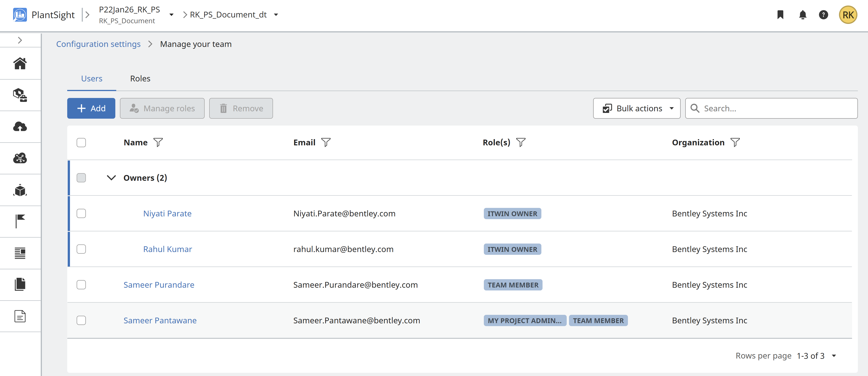The height and width of the screenshot is (376, 868).
Task: Click the cloud upload sidebar icon
Action: (20, 126)
